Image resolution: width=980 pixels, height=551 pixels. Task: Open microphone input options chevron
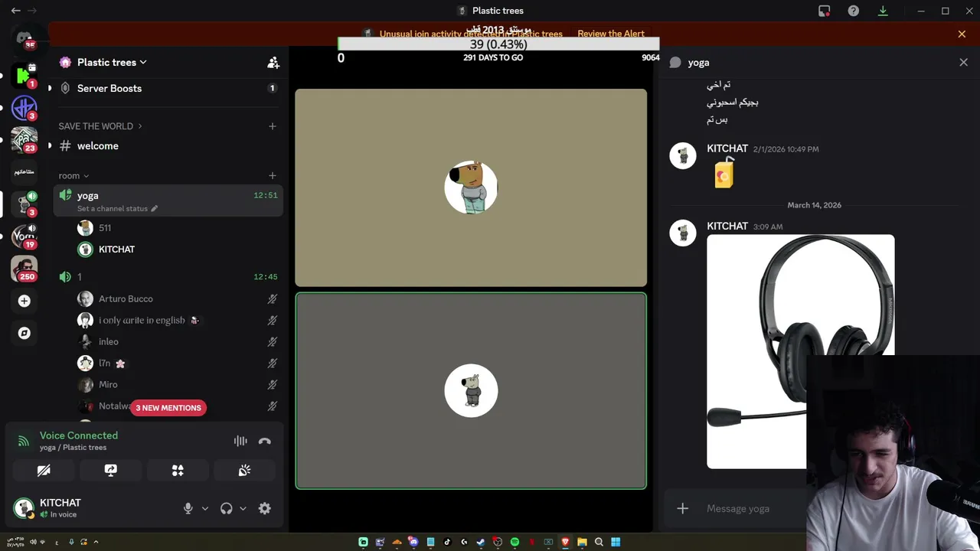pos(204,508)
